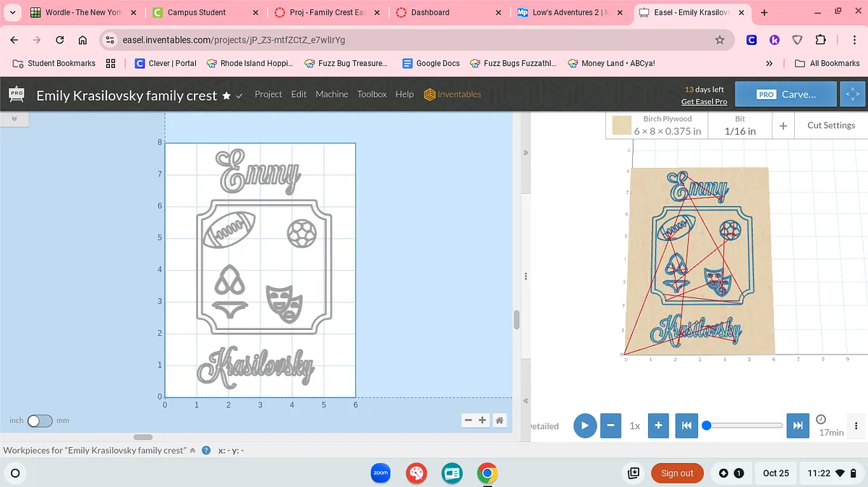Expand the shapes panel with down chevrons
The width and height of the screenshot is (868, 487).
click(14, 118)
